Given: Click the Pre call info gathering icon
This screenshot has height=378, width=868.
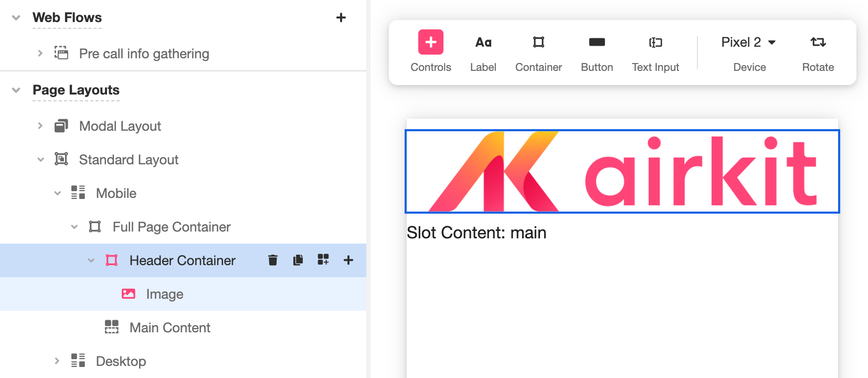Looking at the screenshot, I should click(61, 52).
